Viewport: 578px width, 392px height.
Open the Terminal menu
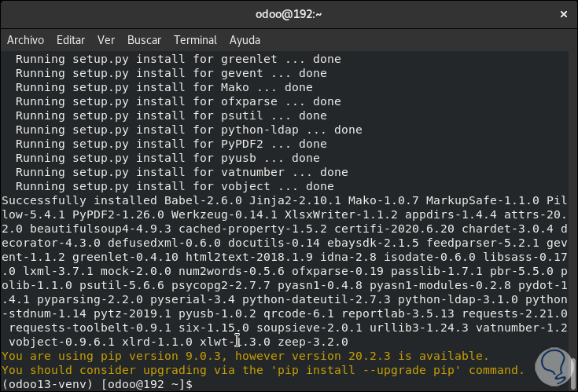(195, 39)
